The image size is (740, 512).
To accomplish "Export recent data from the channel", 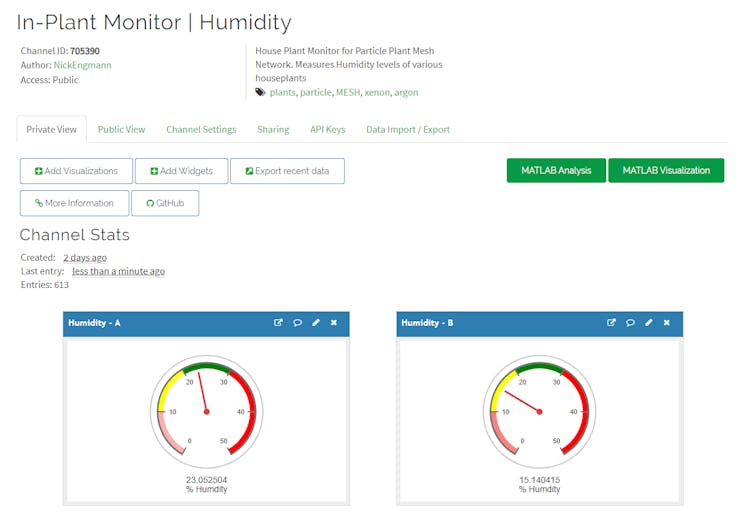I will pyautogui.click(x=287, y=171).
